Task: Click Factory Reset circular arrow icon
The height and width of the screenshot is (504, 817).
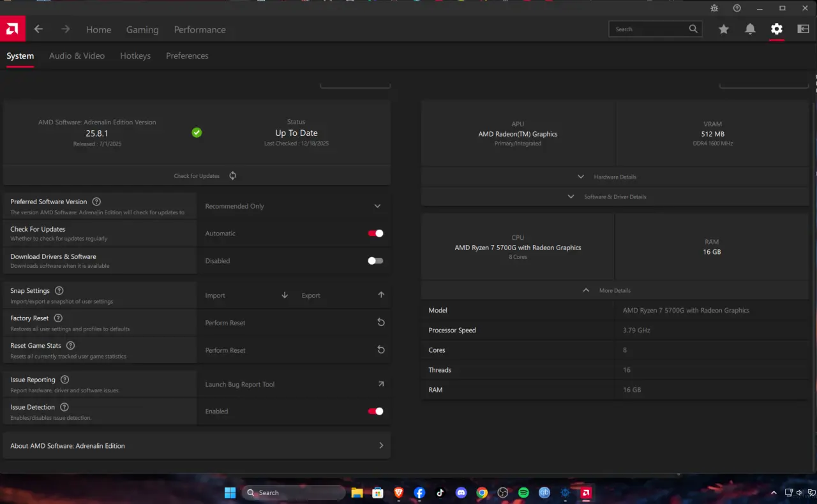Action: click(x=381, y=323)
